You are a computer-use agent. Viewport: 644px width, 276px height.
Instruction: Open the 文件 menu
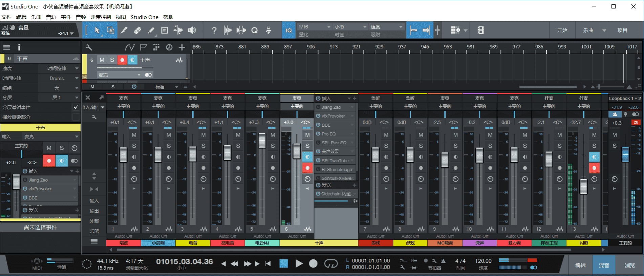(6, 17)
